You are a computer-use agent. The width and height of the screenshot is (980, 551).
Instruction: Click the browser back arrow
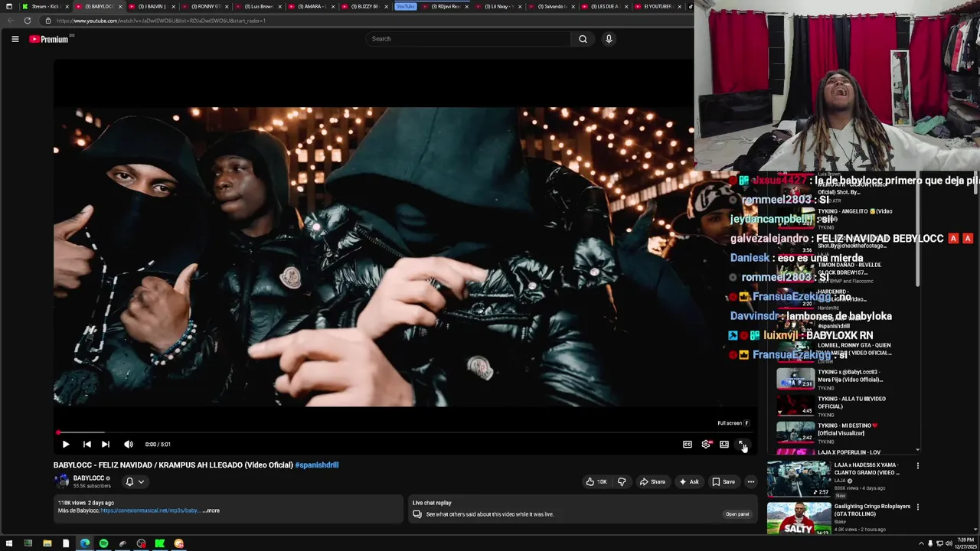click(10, 21)
